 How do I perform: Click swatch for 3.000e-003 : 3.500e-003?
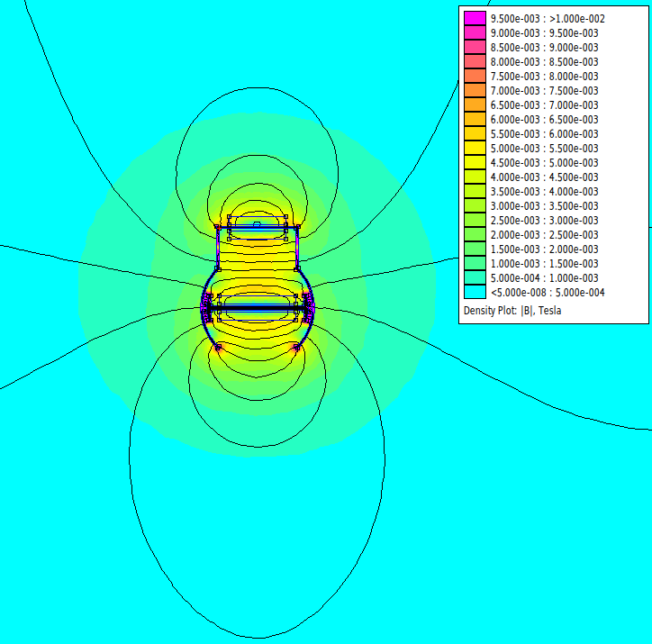pos(475,205)
